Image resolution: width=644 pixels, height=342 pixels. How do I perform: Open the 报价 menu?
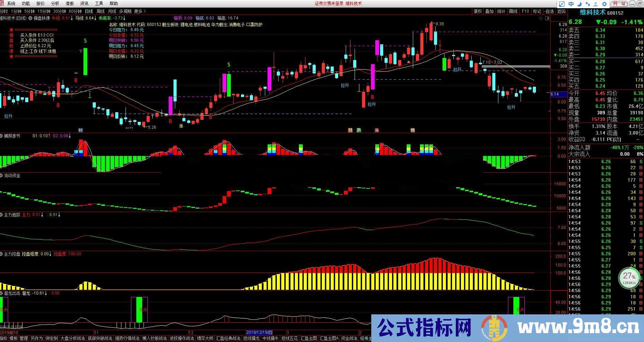pos(40,3)
